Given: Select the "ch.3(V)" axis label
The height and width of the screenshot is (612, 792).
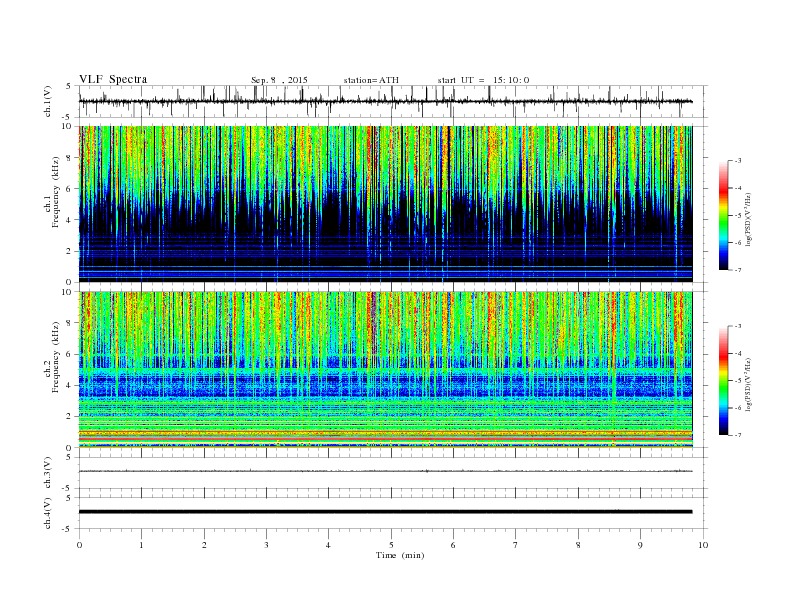Looking at the screenshot, I should coord(48,473).
